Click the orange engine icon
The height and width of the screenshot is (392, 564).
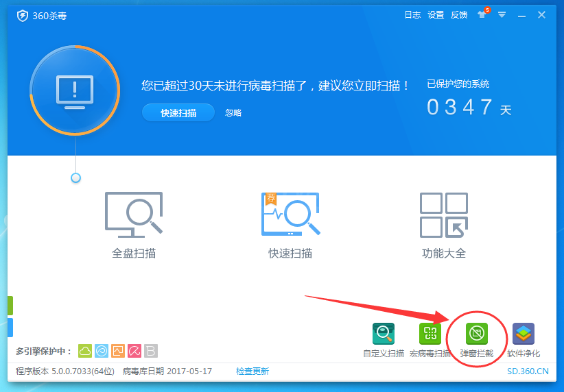[x=118, y=351]
